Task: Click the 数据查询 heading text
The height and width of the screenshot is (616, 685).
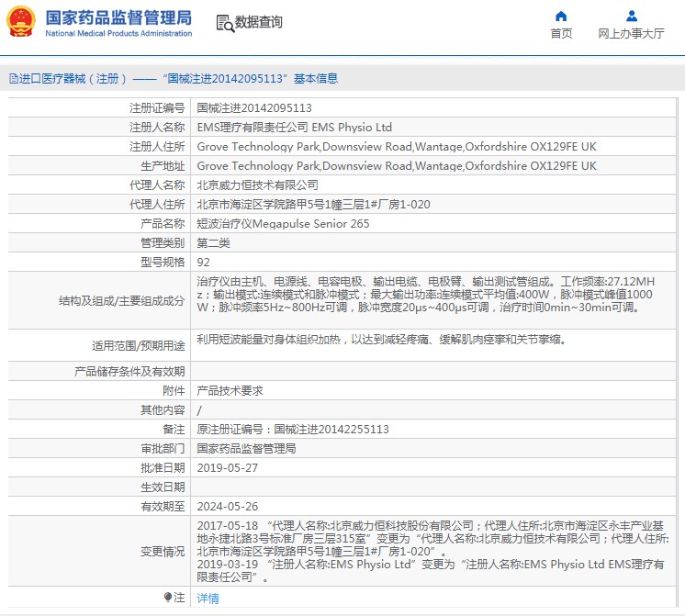Action: [259, 22]
